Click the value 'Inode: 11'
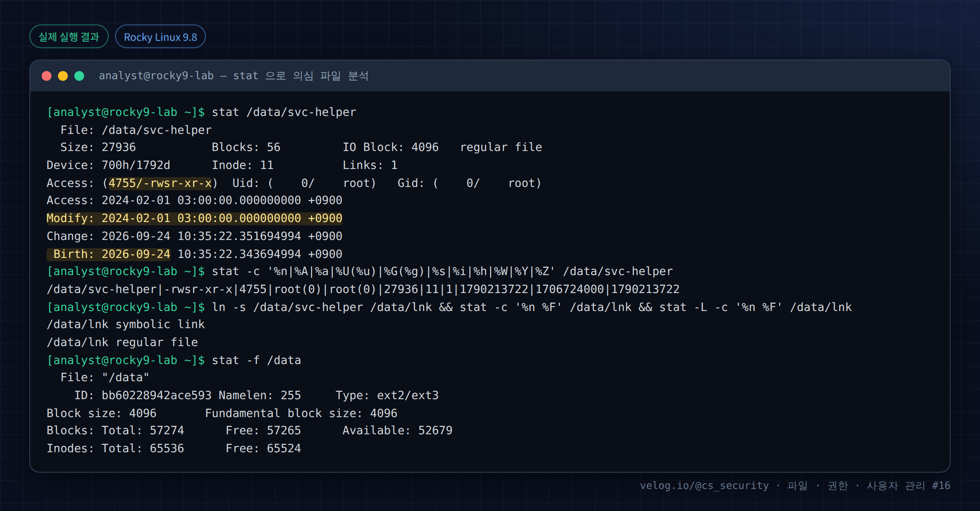The height and width of the screenshot is (511, 980). pos(243,165)
